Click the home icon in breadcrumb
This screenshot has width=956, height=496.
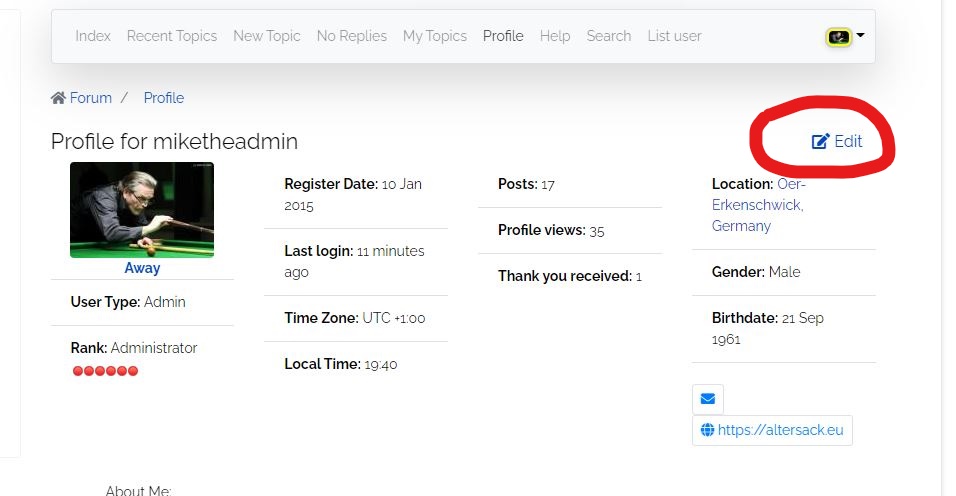pyautogui.click(x=58, y=98)
